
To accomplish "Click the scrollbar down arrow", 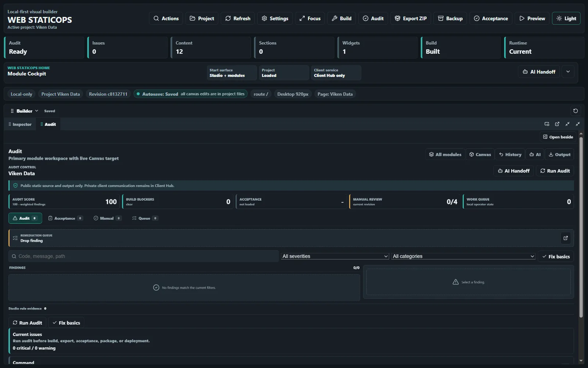I will [581, 361].
